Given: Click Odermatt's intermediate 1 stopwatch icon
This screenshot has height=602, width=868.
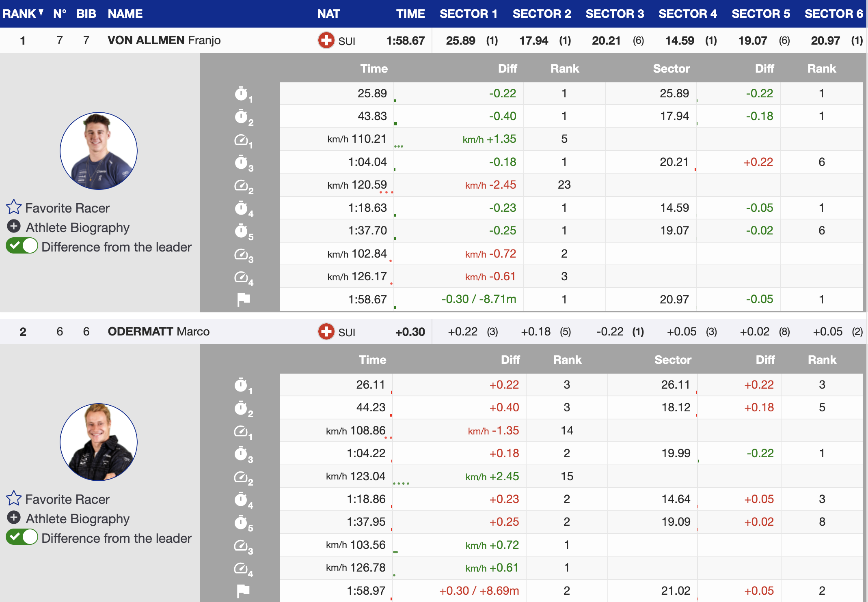Looking at the screenshot, I should (242, 385).
